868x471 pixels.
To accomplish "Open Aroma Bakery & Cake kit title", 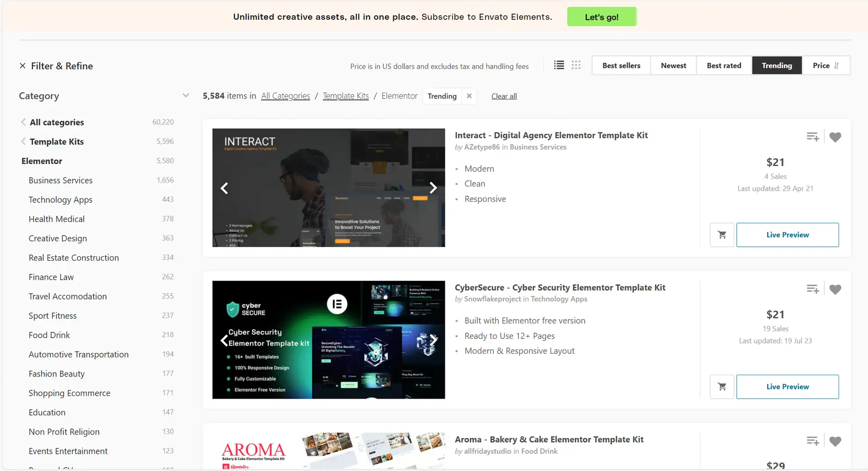I will [x=549, y=439].
